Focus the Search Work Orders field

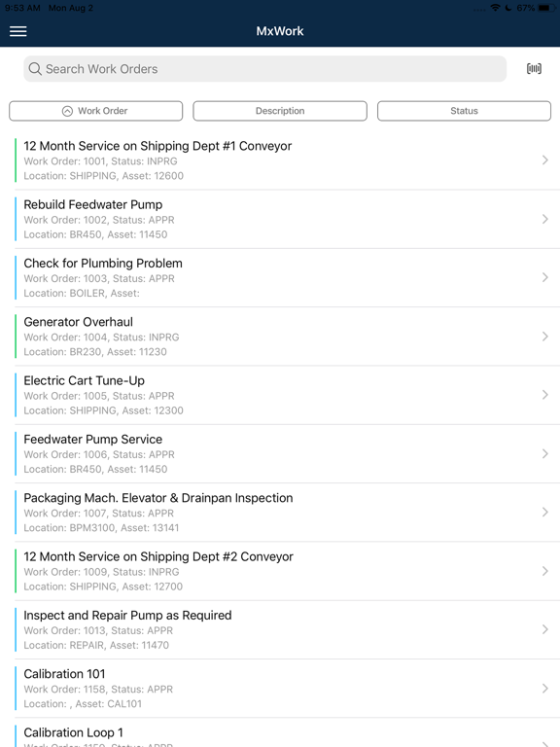pos(265,69)
